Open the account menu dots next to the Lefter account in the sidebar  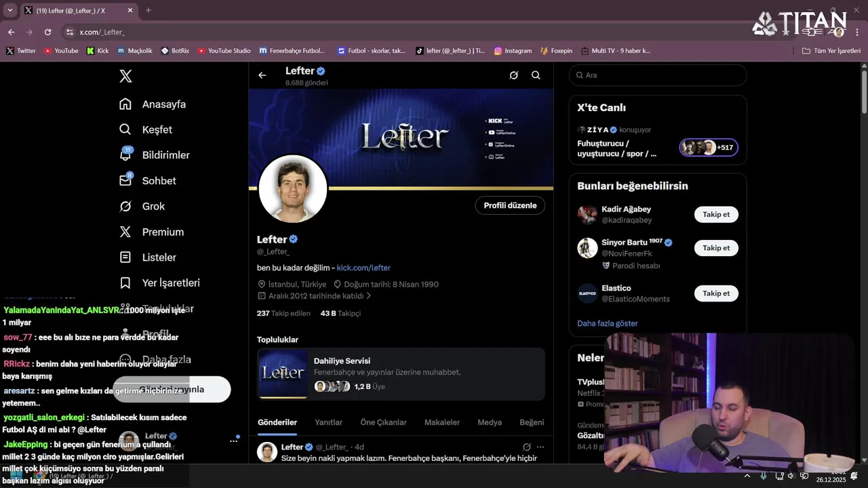[x=233, y=441]
